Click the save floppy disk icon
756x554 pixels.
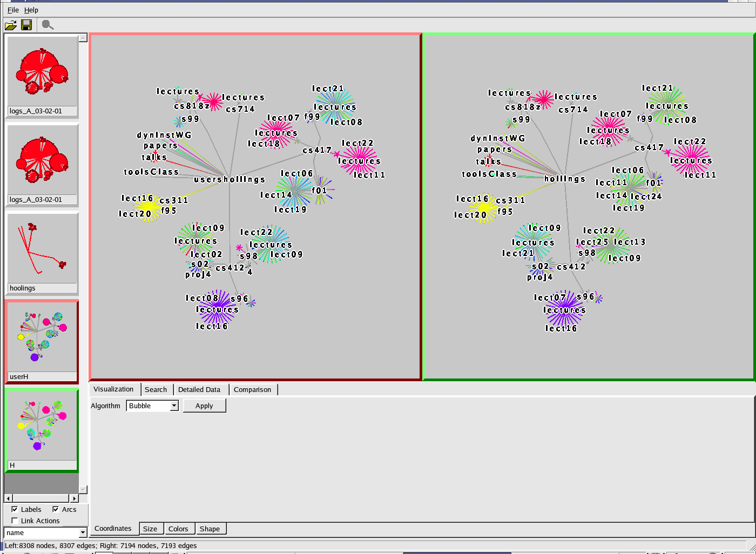[26, 25]
